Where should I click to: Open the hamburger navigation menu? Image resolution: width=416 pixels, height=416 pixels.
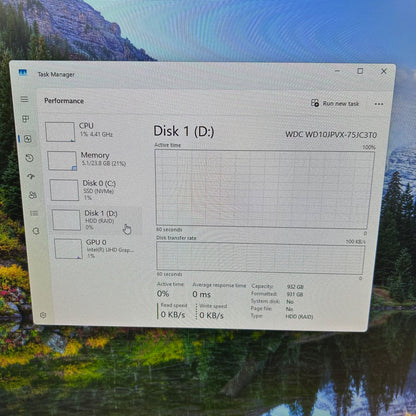tap(24, 99)
